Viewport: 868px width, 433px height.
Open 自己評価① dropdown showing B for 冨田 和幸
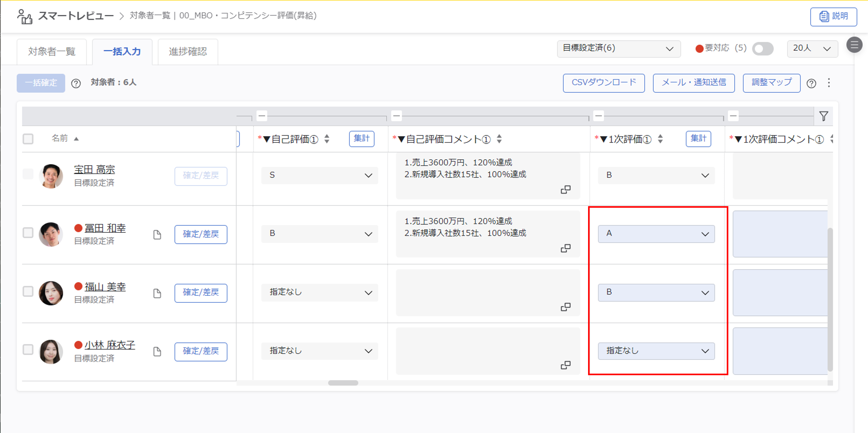(x=319, y=234)
